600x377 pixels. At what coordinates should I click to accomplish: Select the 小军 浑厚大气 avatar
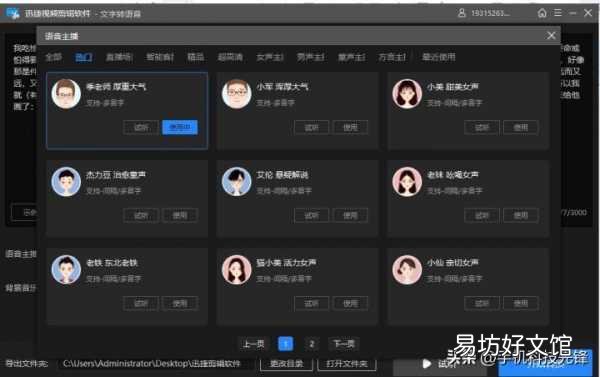tap(237, 94)
